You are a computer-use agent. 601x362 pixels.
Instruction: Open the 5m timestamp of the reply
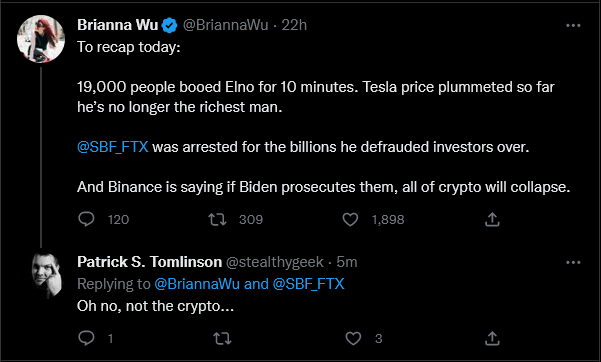point(347,262)
